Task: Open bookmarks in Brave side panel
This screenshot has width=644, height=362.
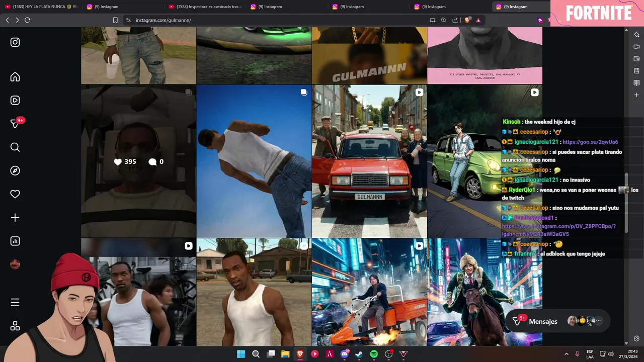Action: (636, 70)
